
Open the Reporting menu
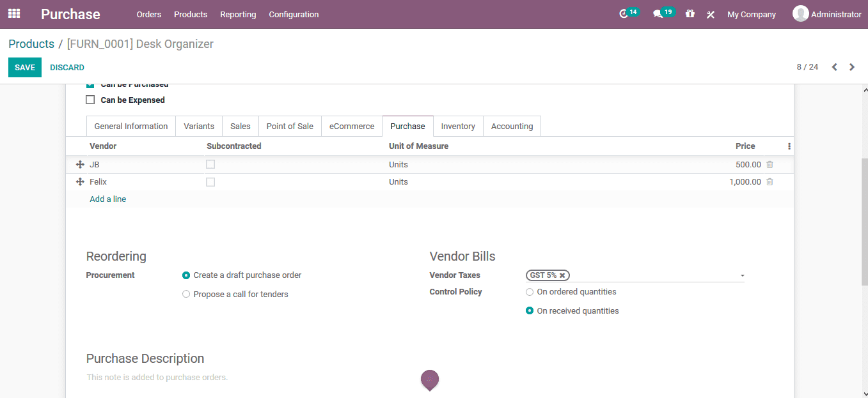coord(238,14)
